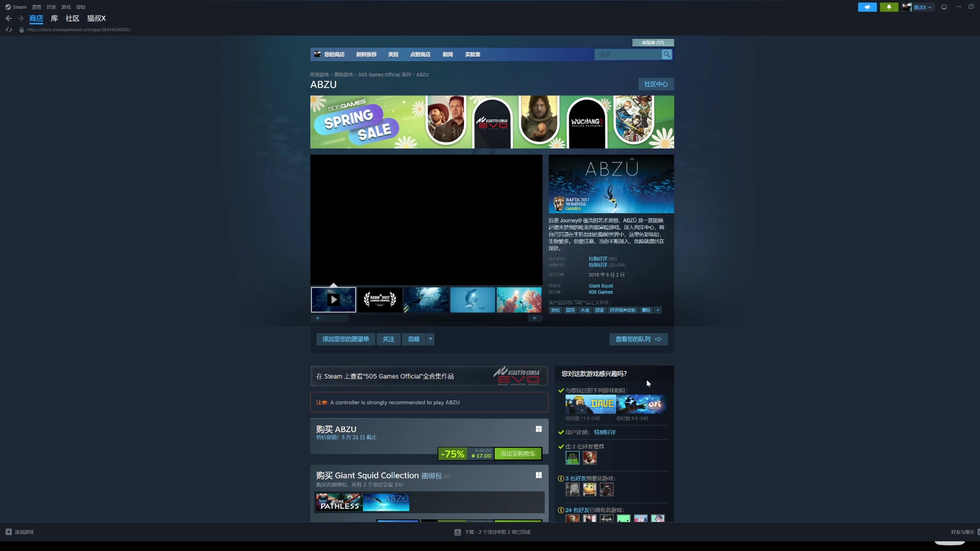This screenshot has width=980, height=551.
Task: Click the 放松 relaxing tag
Action: 555,310
